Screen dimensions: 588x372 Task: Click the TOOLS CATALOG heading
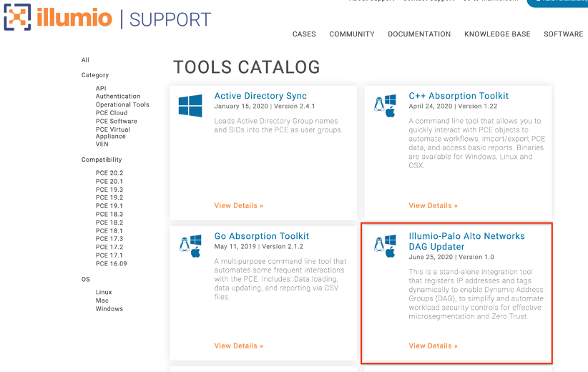click(x=246, y=67)
